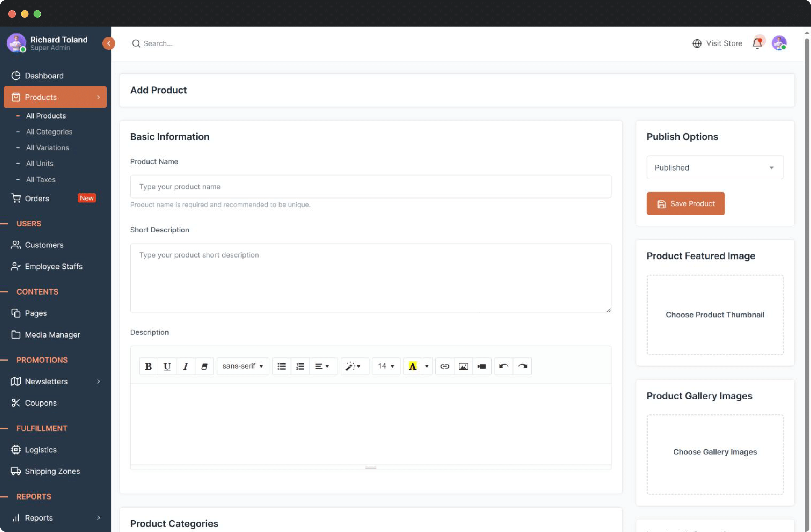Screen dimensions: 811x532
Task: Select the Product Name input field
Action: coord(371,186)
